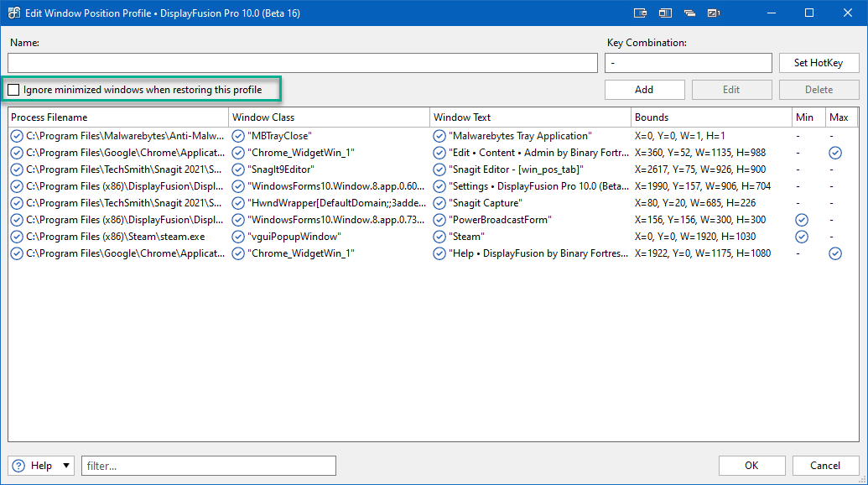
Task: Sort by the Process Filename column header
Action: pyautogui.click(x=117, y=117)
